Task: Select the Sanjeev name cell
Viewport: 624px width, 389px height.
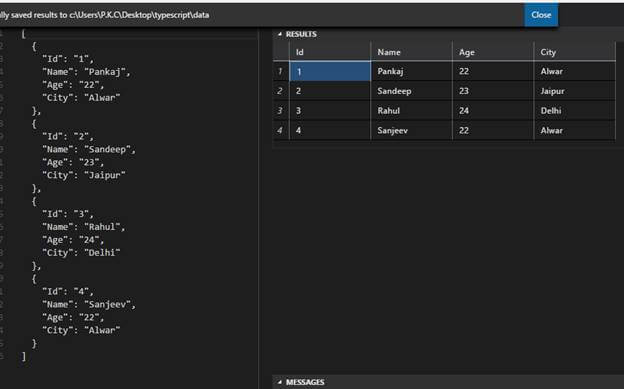Action: click(x=411, y=130)
